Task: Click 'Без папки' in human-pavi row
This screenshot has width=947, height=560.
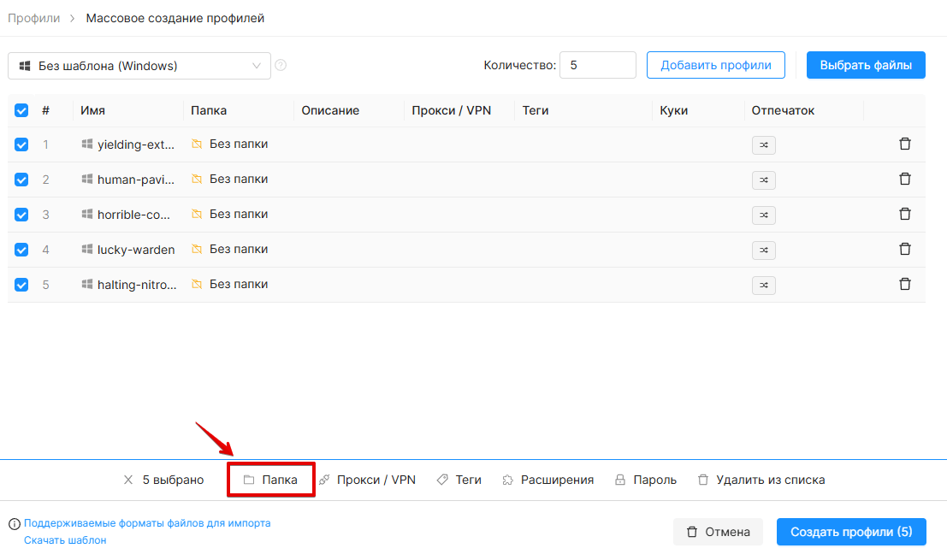Action: point(239,179)
